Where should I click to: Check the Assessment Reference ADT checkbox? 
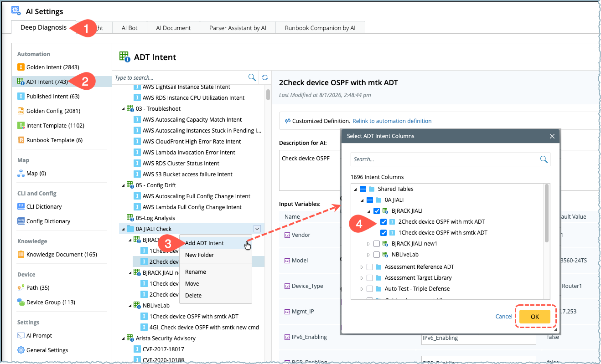click(x=370, y=267)
